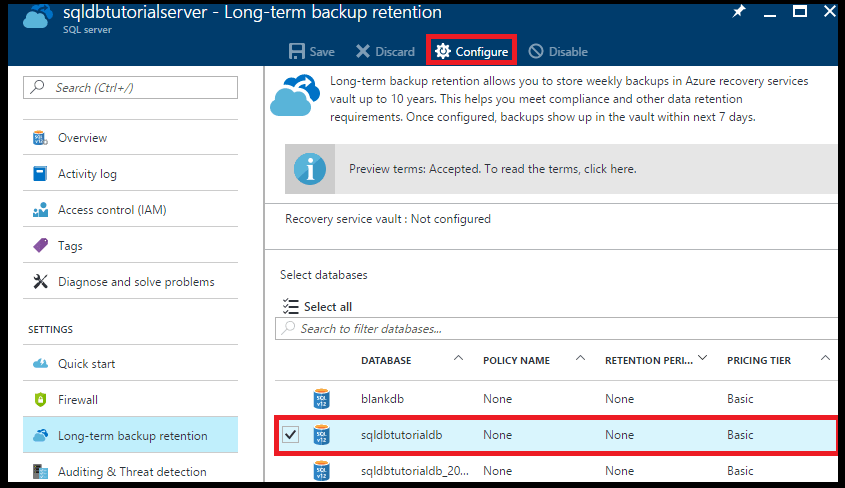
Task: Click the sqldbtutorialdb_20... database icon
Action: pos(322,471)
